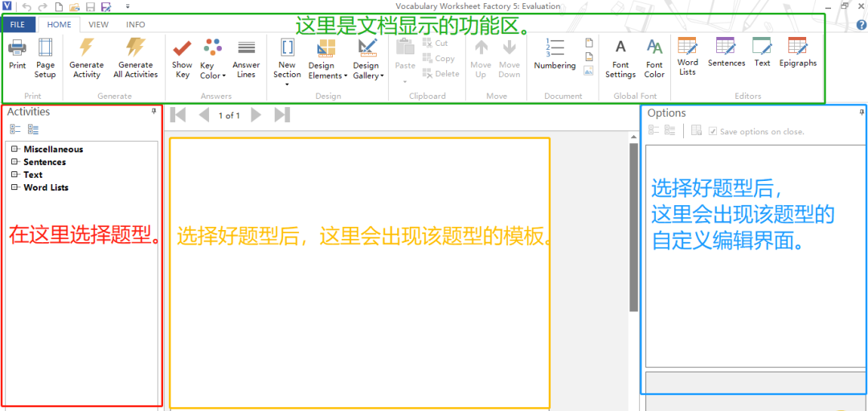Click the Vocabulary Worksheet Factory app logo
The width and height of the screenshot is (868, 411).
6,6
